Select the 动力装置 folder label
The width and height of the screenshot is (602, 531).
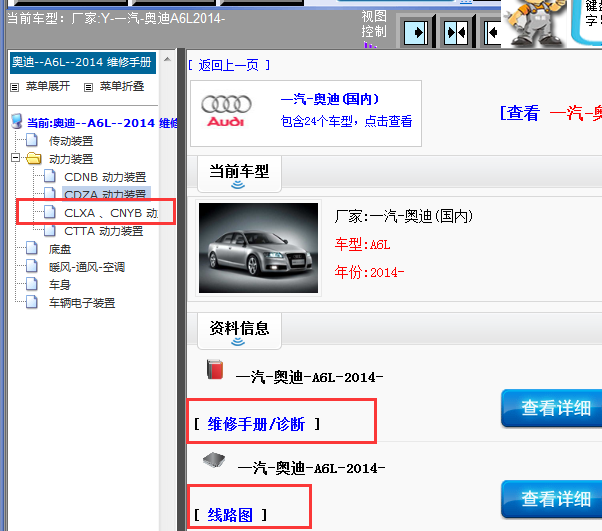click(x=71, y=159)
